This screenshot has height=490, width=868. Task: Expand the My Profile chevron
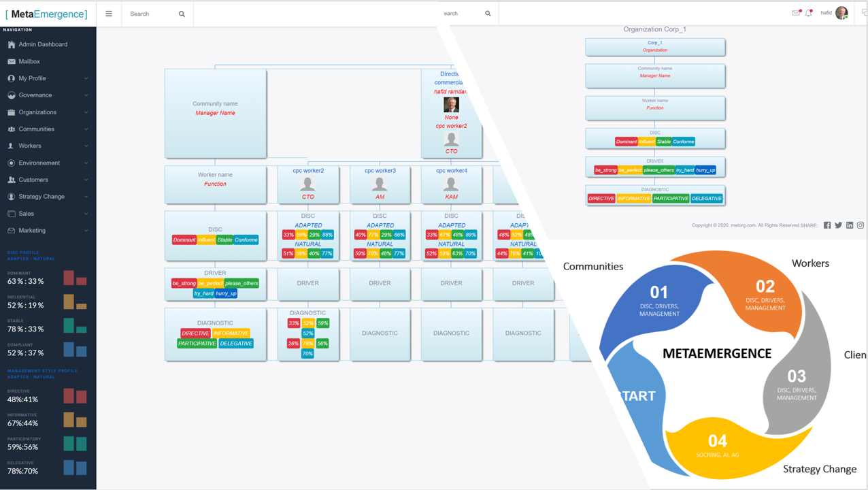[x=86, y=78]
